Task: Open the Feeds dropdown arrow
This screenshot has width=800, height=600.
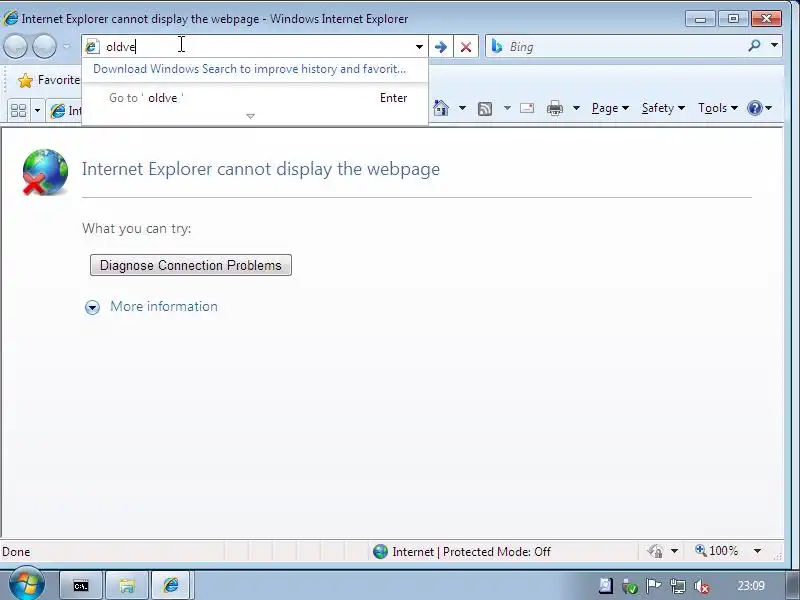Action: pos(507,108)
